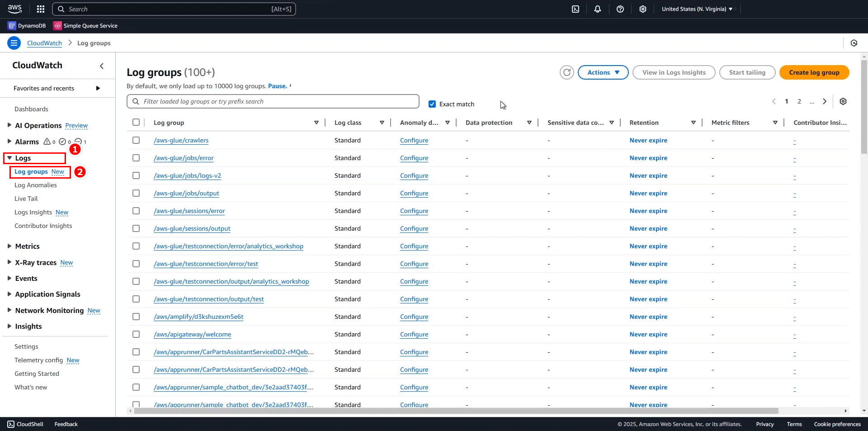Launch CloudShell from the top bar icon
This screenshot has height=431, width=868.
click(x=576, y=9)
